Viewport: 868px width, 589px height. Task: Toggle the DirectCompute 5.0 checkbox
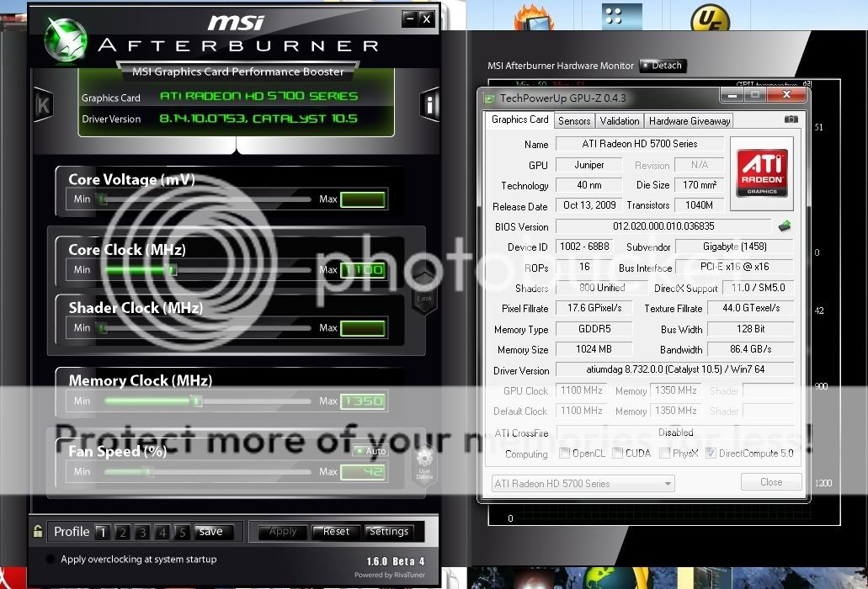pos(711,454)
